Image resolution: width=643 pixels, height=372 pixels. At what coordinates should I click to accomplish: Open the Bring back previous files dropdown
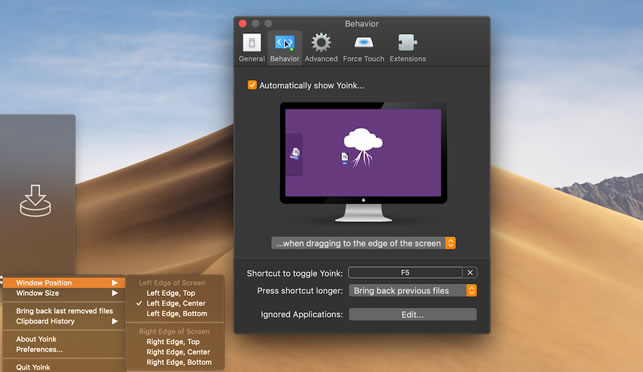point(413,291)
